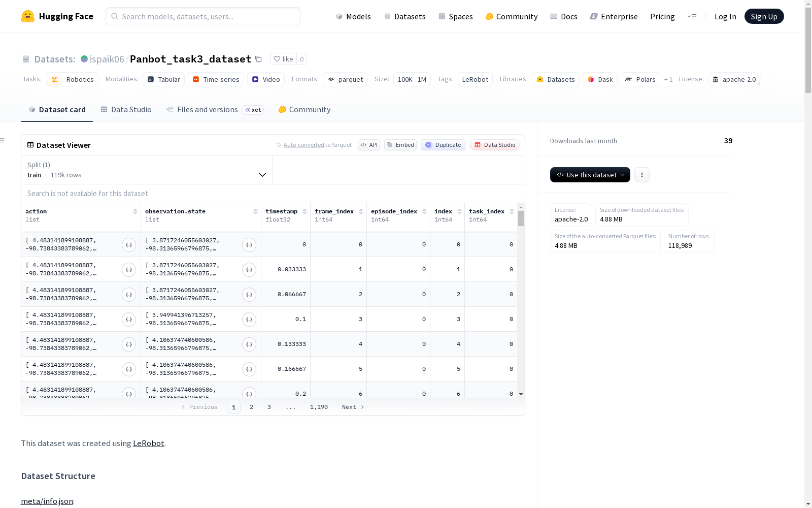This screenshot has width=812, height=508.
Task: Click the LeRobot tag
Action: tap(475, 79)
